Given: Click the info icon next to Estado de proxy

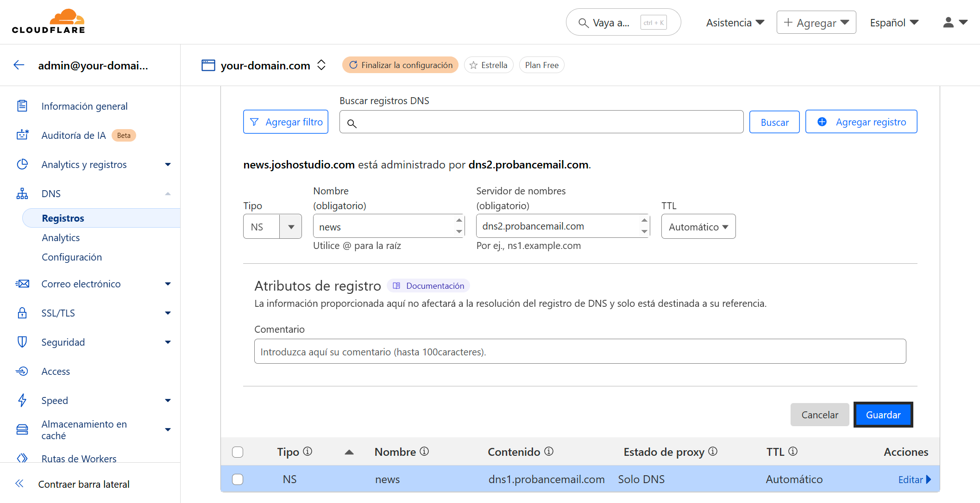Looking at the screenshot, I should point(713,451).
